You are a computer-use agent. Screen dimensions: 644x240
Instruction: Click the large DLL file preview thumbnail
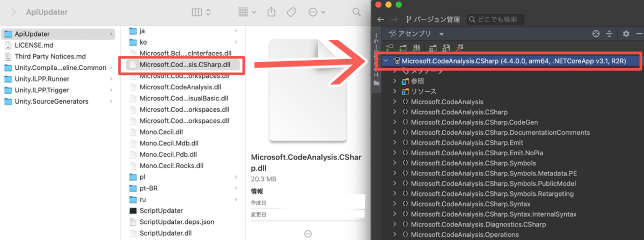308,90
